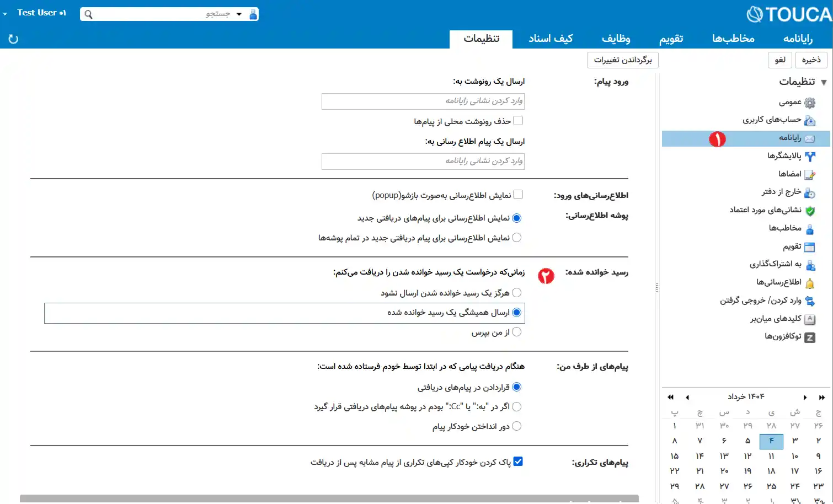
Task: Click the notification email address field
Action: coord(423,161)
